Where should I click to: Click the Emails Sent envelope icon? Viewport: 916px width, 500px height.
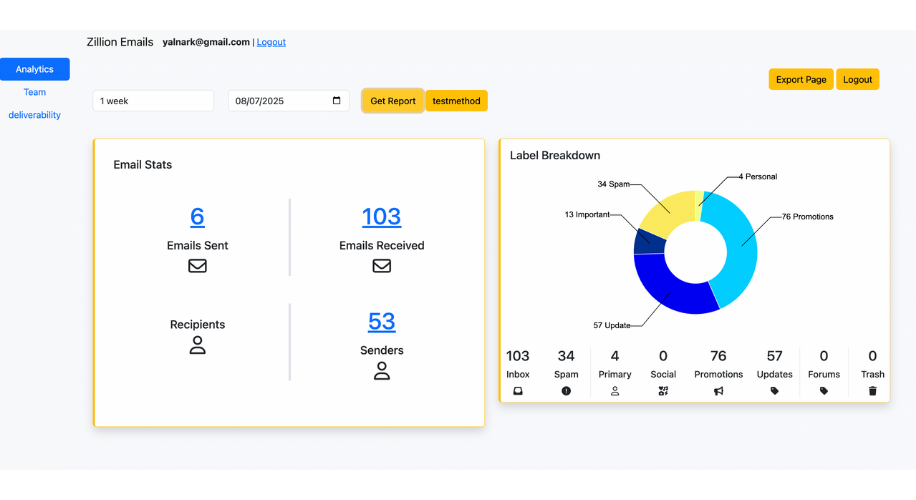coord(197,266)
